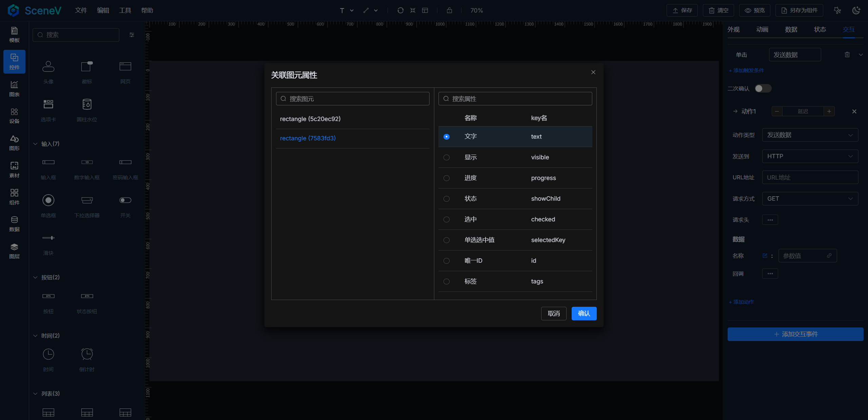This screenshot has width=868, height=420.
Task: Select the visible property radio button
Action: (447, 157)
